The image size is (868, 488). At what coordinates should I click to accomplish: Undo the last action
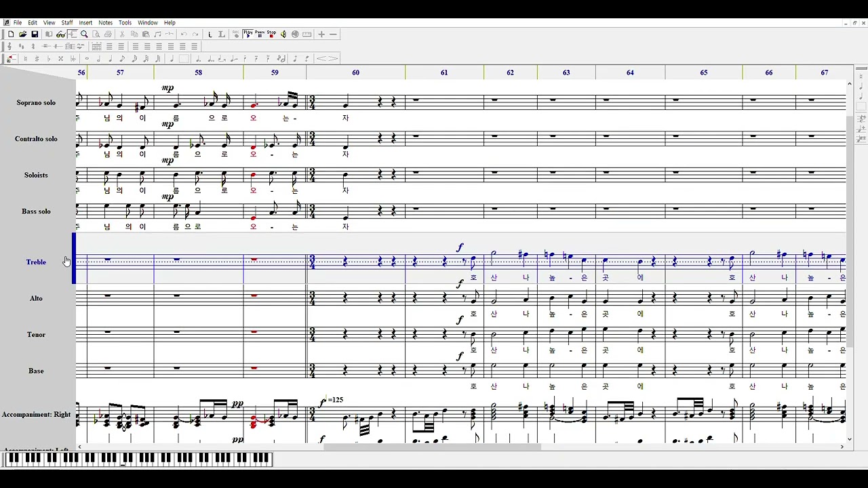pyautogui.click(x=184, y=34)
